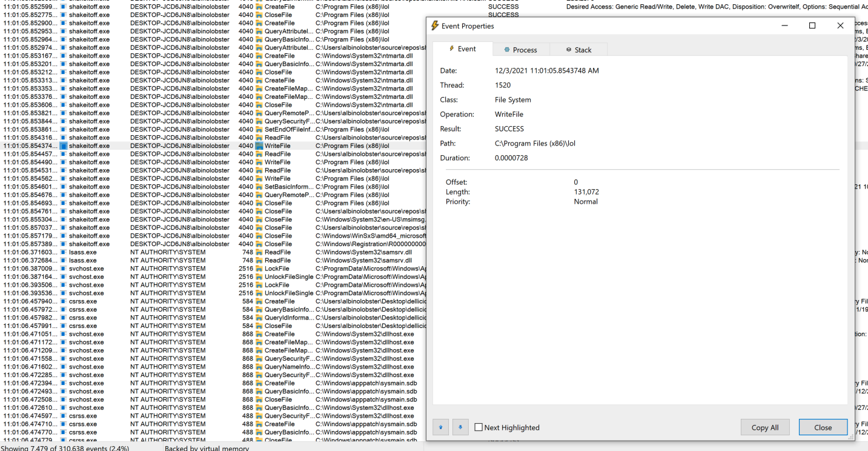Screen dimensions: 868x451
Task: Click the Result value SUCCESS in dialog
Action: pyautogui.click(x=509, y=129)
